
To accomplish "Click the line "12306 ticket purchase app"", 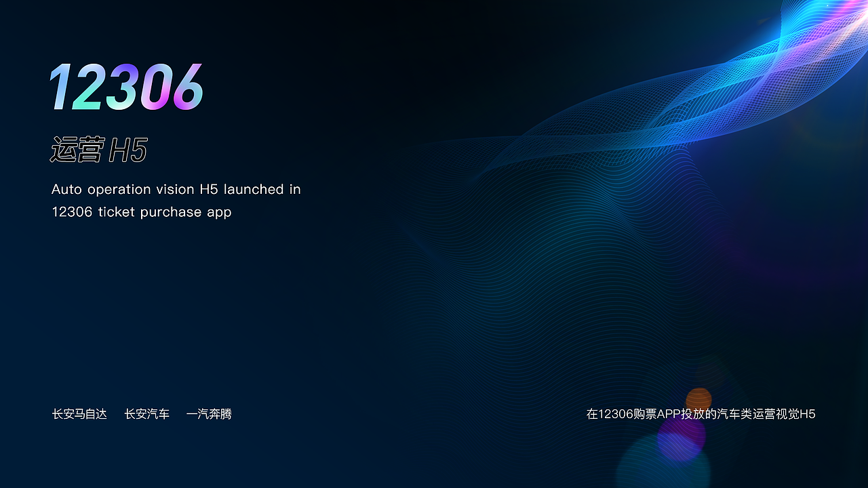I will coord(142,212).
